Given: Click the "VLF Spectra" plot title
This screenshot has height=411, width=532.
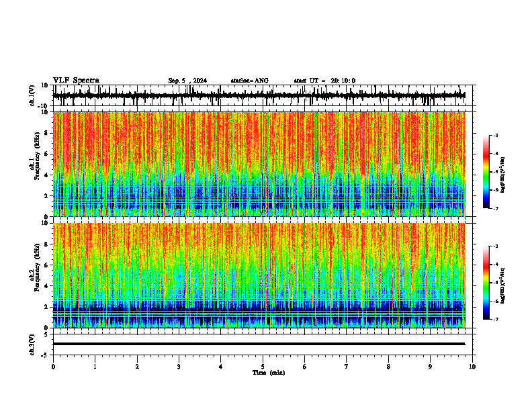Looking at the screenshot, I should point(76,81).
